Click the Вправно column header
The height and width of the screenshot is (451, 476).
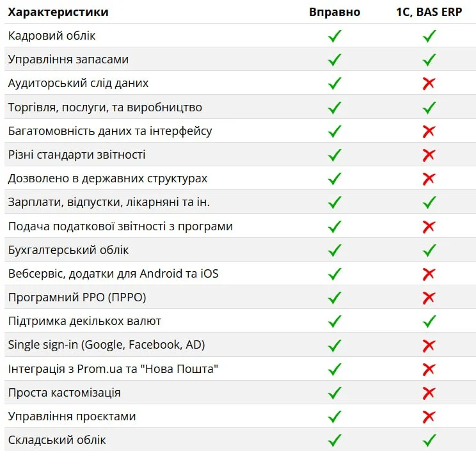coord(335,12)
